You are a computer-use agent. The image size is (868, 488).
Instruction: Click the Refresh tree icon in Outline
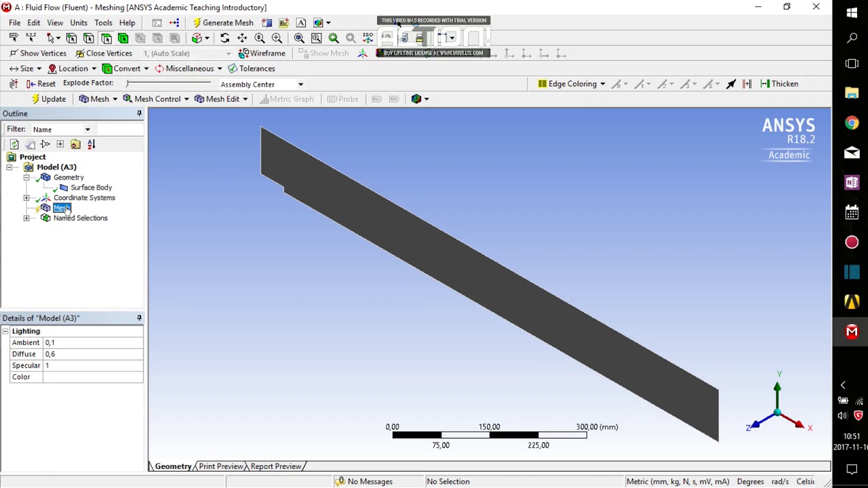[x=14, y=144]
